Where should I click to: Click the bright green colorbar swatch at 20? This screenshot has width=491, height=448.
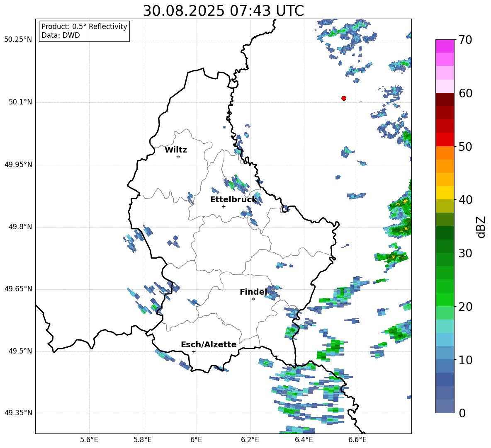[445, 299]
